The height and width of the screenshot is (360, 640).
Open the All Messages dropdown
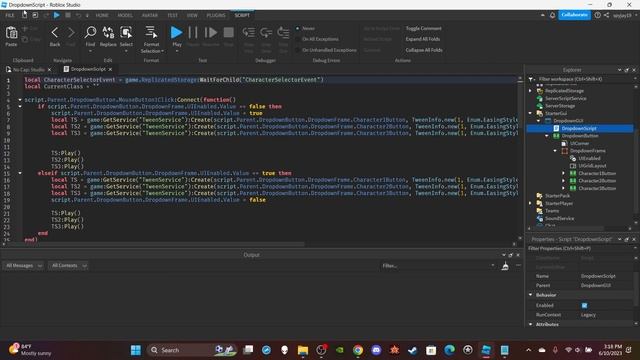(24, 266)
